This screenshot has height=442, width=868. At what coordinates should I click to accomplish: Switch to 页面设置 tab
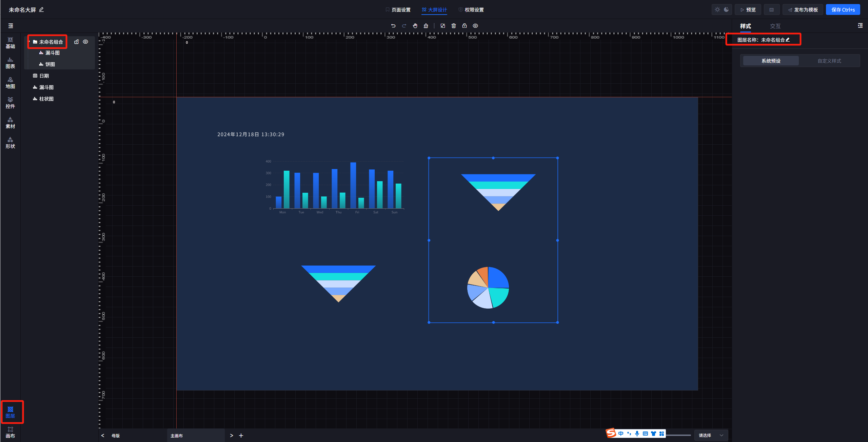coord(398,9)
